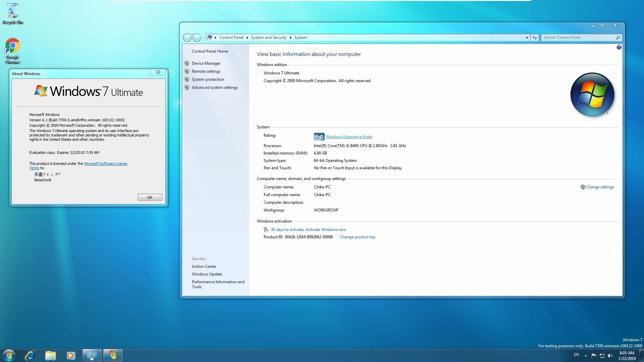644x362 pixels.
Task: Click the volume speaker icon in notification area
Action: (x=610, y=355)
